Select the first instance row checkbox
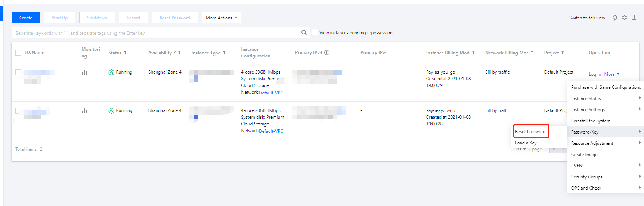Image resolution: width=644 pixels, height=206 pixels. pos(18,72)
